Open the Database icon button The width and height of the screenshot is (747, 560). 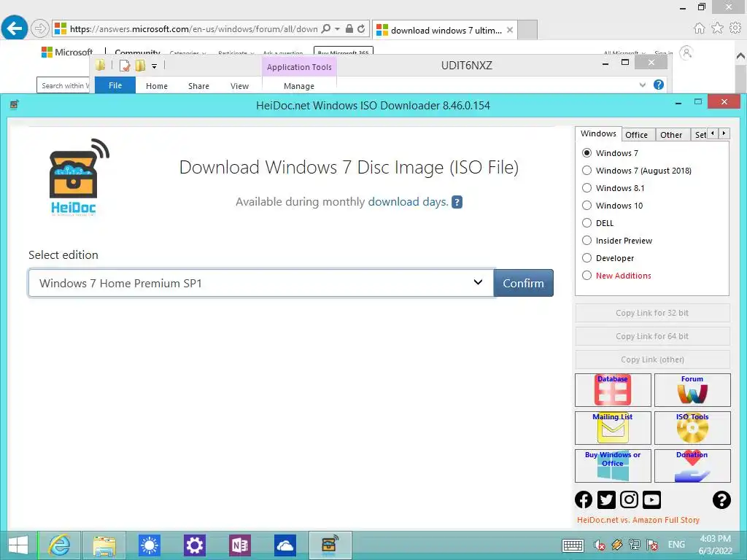coord(613,389)
